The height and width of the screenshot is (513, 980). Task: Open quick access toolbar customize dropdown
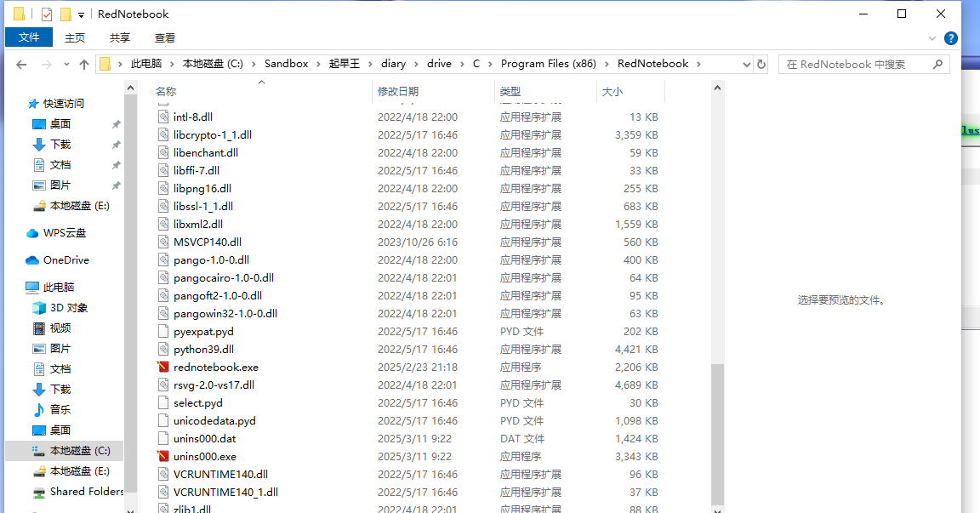point(81,15)
